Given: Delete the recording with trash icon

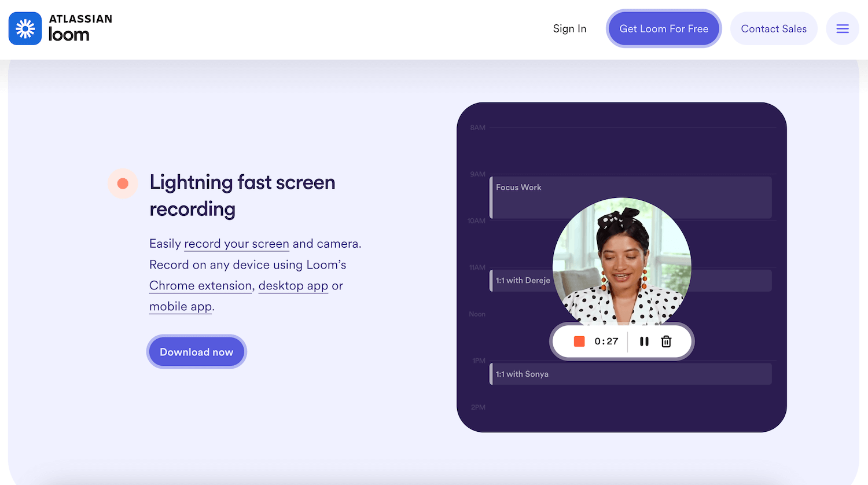Looking at the screenshot, I should coord(666,341).
